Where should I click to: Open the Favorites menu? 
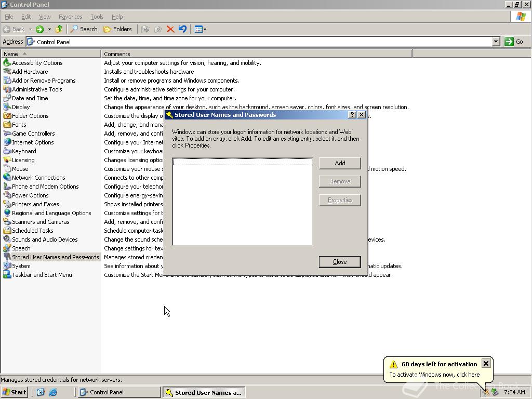(x=70, y=17)
